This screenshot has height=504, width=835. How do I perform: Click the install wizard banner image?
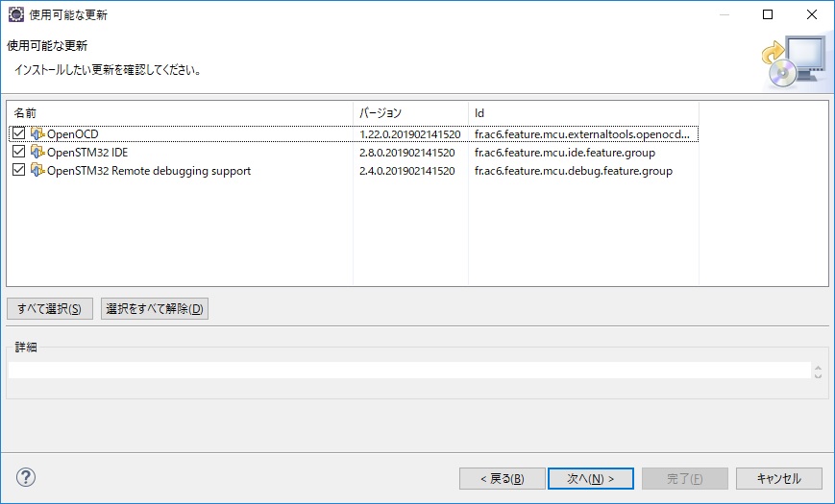coord(794,62)
